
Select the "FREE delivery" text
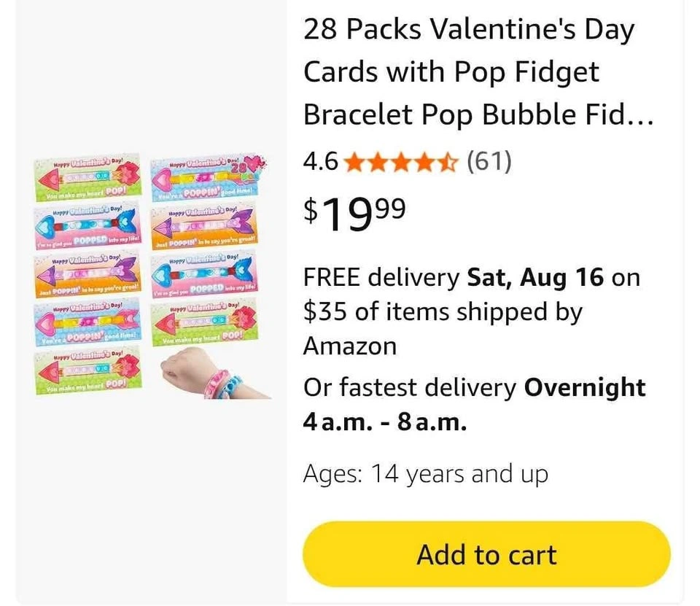pos(381,278)
